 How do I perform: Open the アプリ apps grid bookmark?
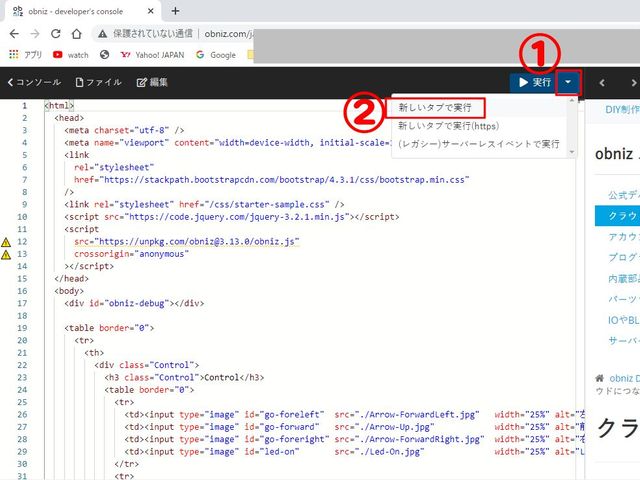(25, 55)
